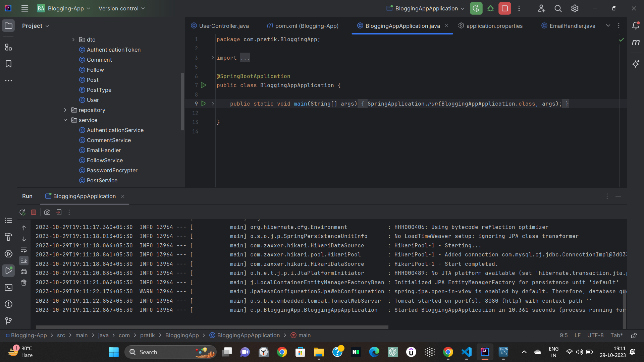Image resolution: width=644 pixels, height=362 pixels.
Task: Toggle scroll to end of console
Action: click(24, 260)
